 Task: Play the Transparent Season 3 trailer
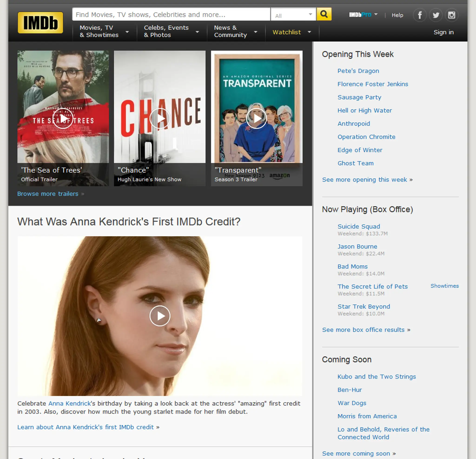point(256,118)
